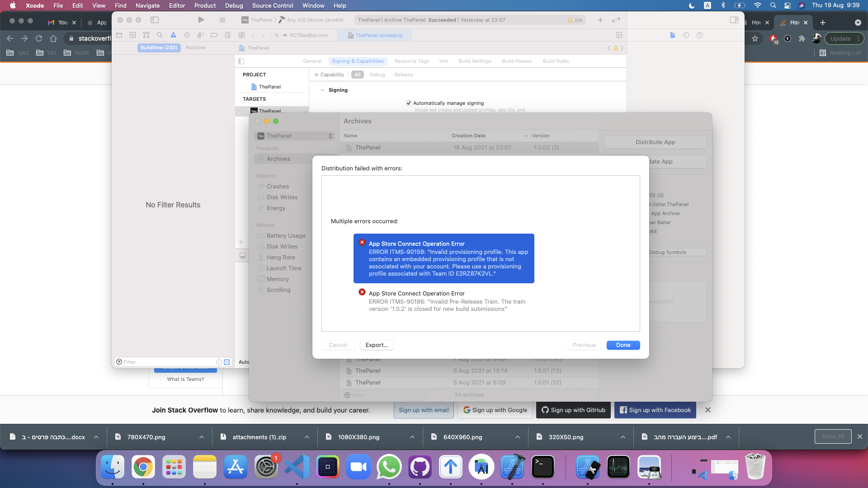
Task: Toggle the right inspector panel icon
Action: 734,20
